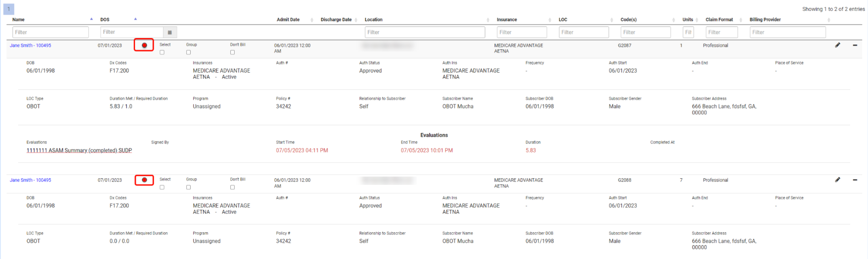Sort by the Claim Format column header
Viewport: 868px width, 259px height.
click(719, 20)
